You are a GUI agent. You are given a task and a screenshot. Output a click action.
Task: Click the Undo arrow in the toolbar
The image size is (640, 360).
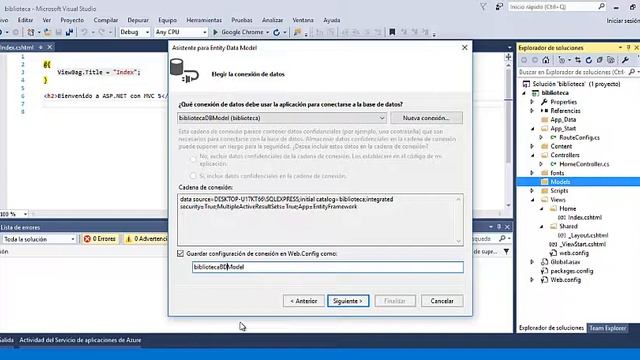84,32
